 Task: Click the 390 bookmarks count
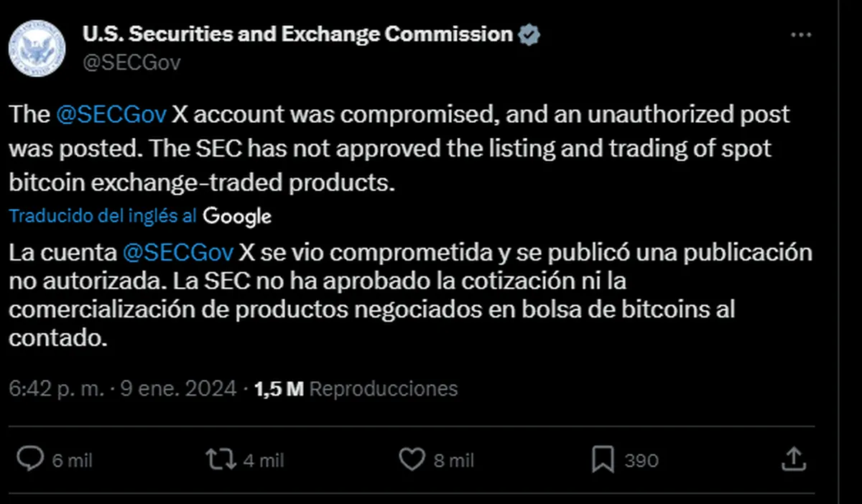point(641,460)
